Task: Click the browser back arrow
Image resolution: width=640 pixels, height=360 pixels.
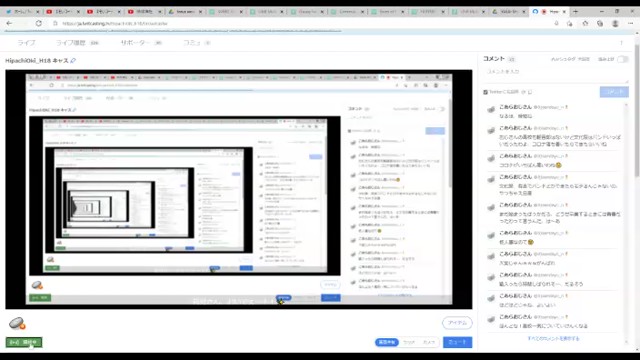Action: pos(9,24)
